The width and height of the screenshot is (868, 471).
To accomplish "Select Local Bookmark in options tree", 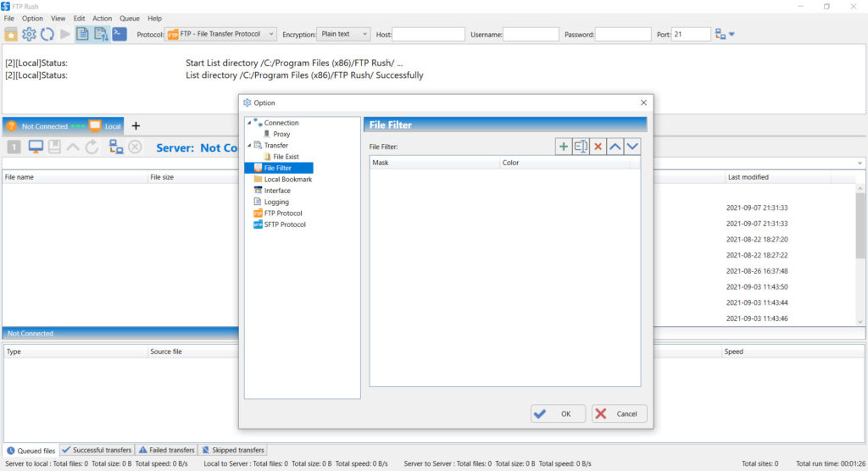I will pos(288,180).
